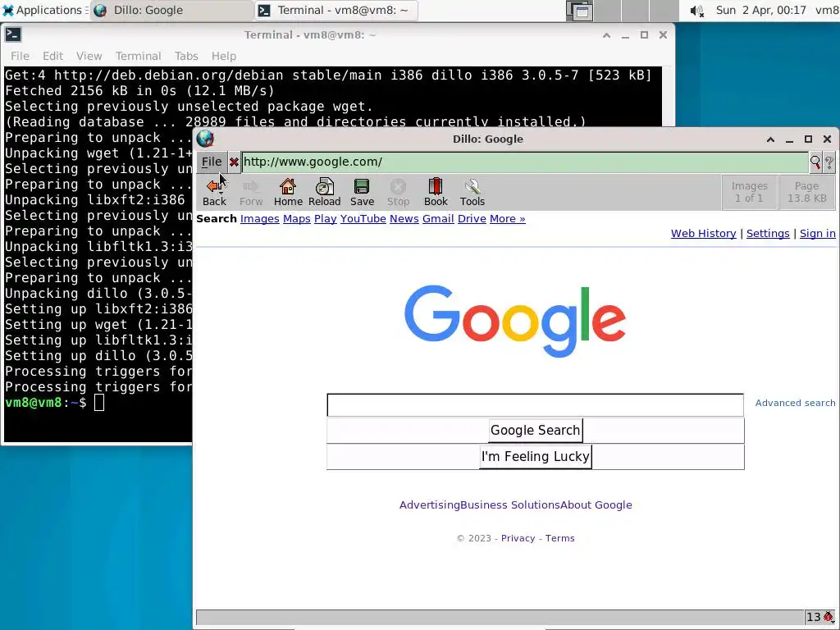Focus the Google search text box
The height and width of the screenshot is (630, 840).
click(535, 405)
